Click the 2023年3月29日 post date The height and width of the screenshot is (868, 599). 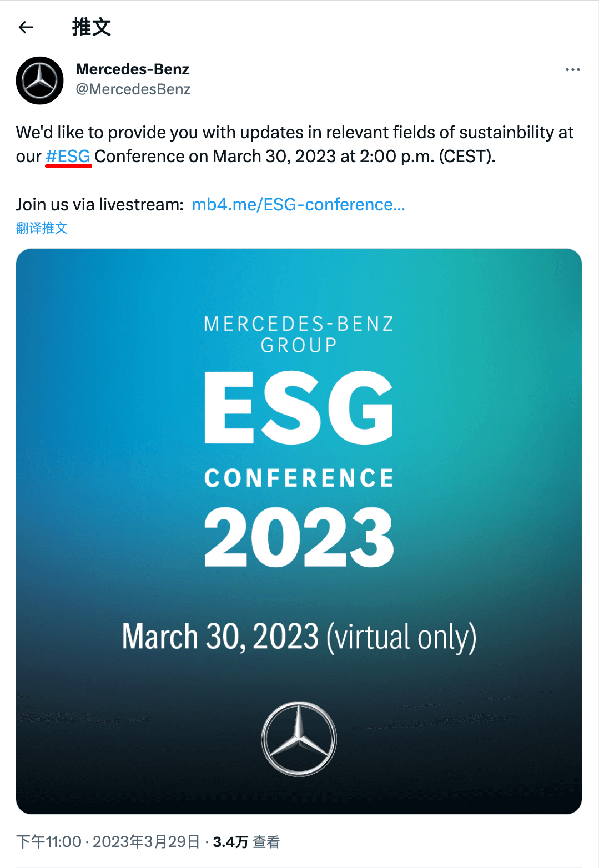tap(146, 842)
